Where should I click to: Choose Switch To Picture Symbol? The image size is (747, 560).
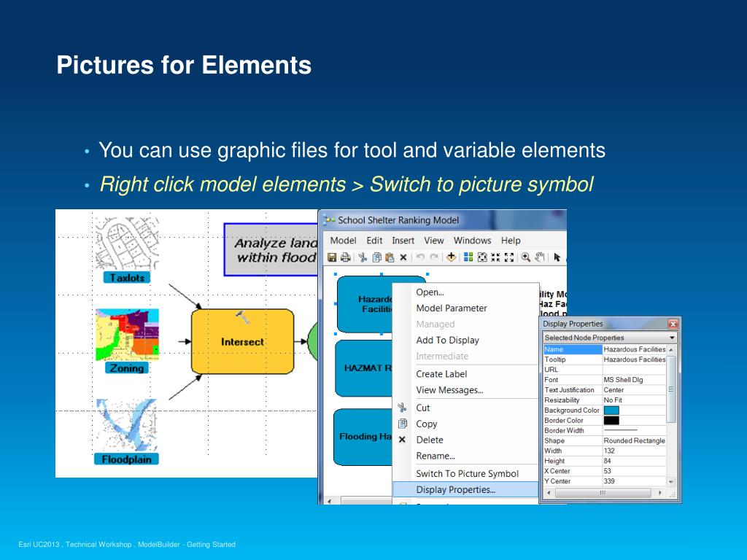click(468, 473)
